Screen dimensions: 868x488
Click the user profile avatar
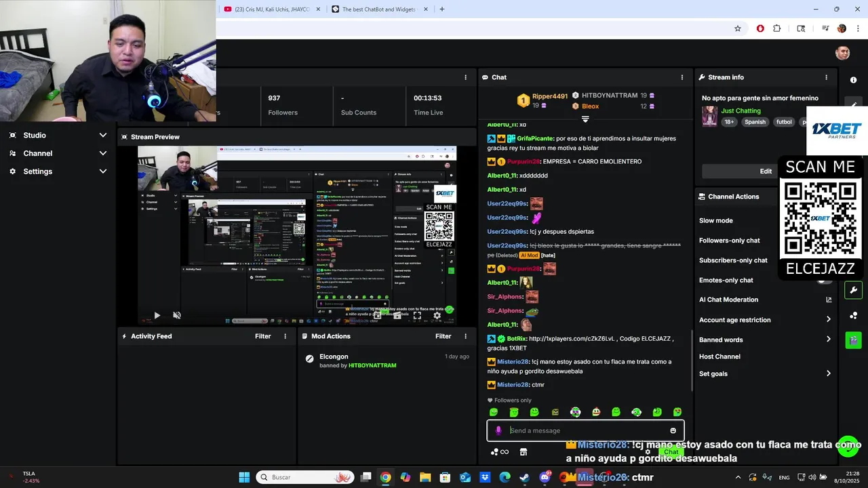click(x=842, y=54)
